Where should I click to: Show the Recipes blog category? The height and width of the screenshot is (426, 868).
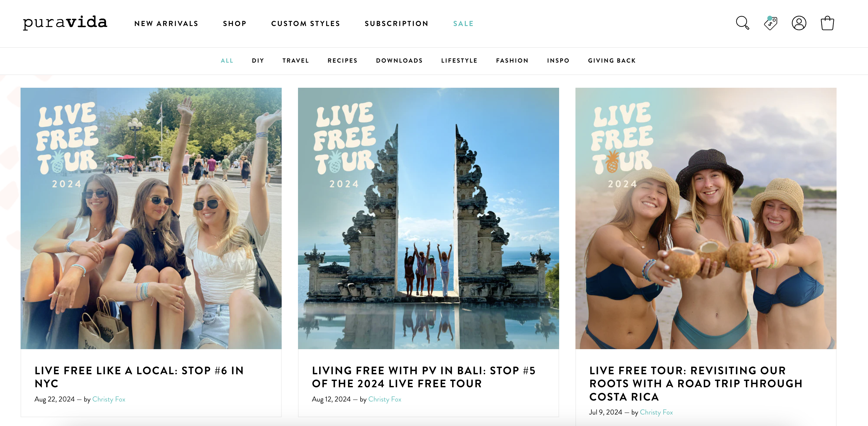pyautogui.click(x=343, y=61)
